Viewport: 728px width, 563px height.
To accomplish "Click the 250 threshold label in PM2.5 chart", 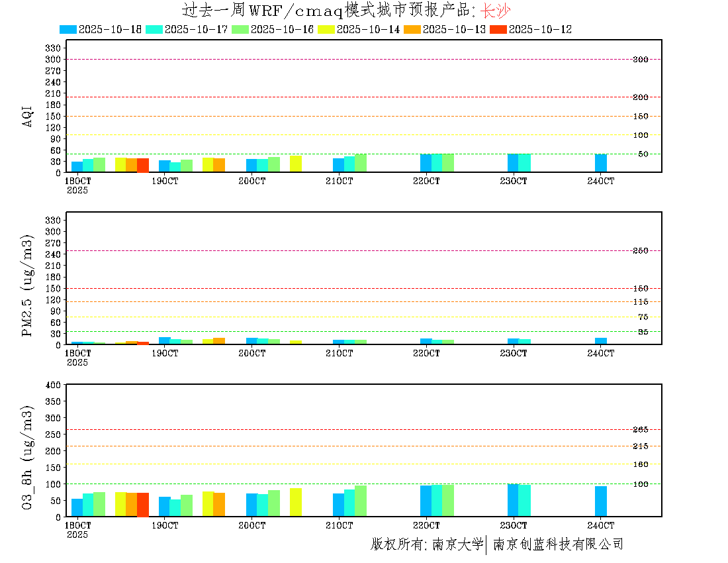I will click(640, 251).
